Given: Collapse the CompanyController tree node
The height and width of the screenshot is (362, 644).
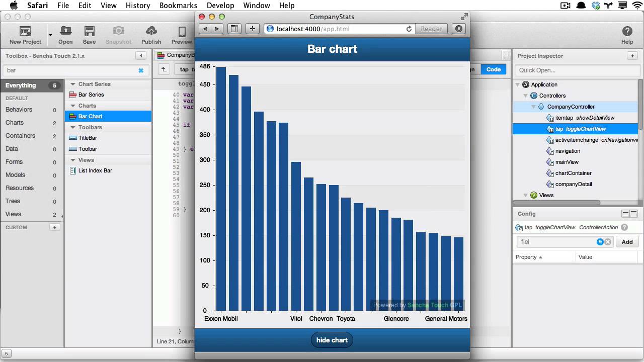Looking at the screenshot, I should click(534, 107).
